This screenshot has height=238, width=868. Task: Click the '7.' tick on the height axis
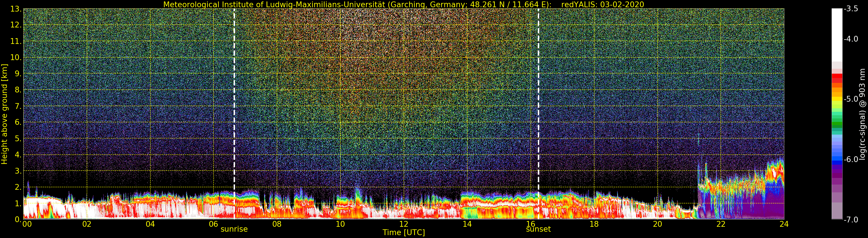[x=18, y=106]
